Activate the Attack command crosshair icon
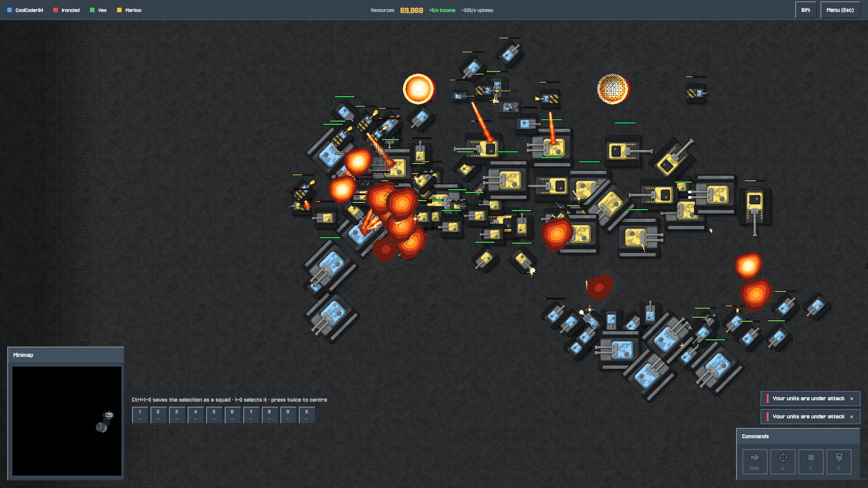The width and height of the screenshot is (868, 488). pos(783,461)
